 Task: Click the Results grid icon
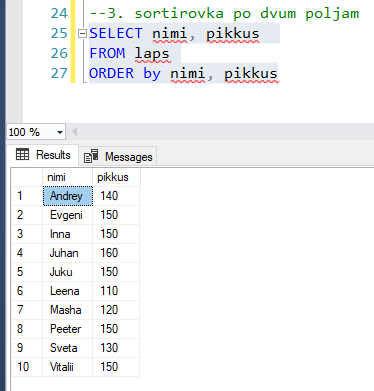(x=22, y=154)
